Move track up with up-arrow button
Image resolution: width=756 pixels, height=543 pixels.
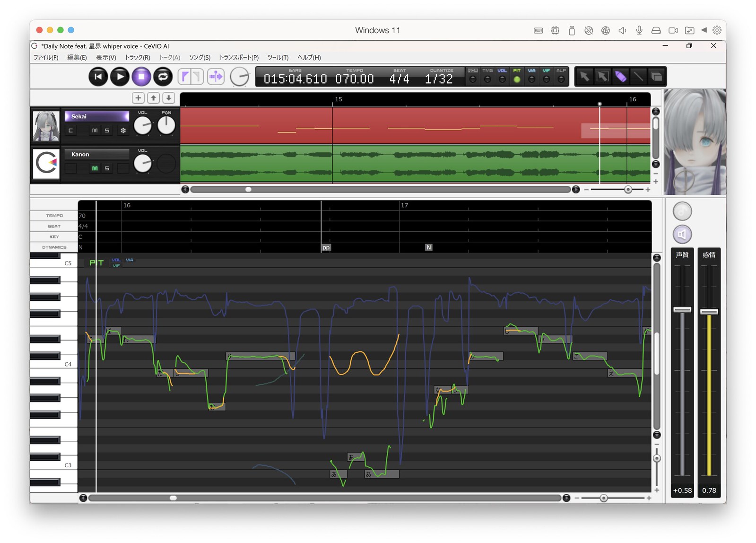(153, 98)
